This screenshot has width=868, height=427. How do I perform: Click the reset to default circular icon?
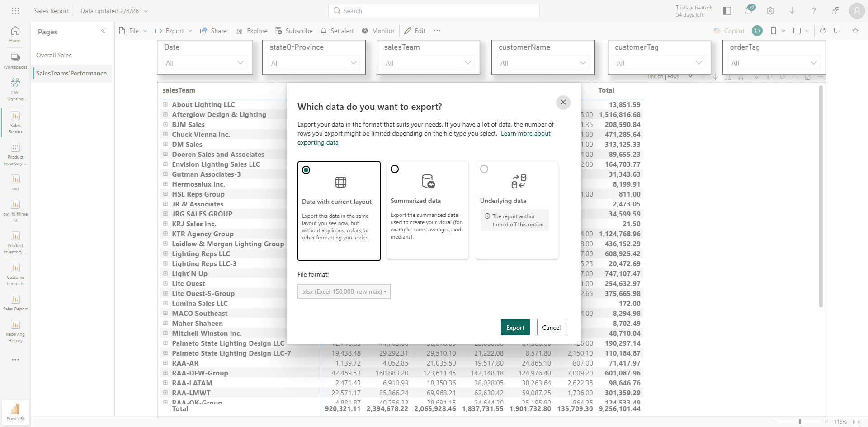[x=757, y=31]
